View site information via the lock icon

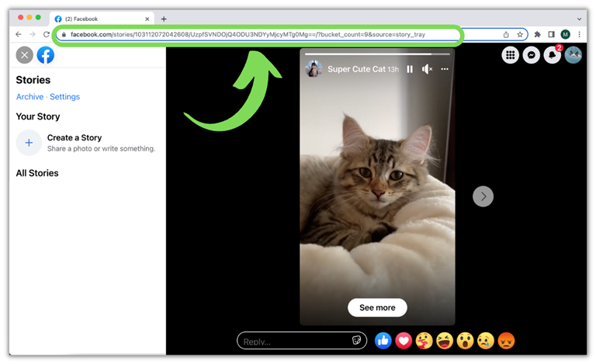[x=64, y=35]
